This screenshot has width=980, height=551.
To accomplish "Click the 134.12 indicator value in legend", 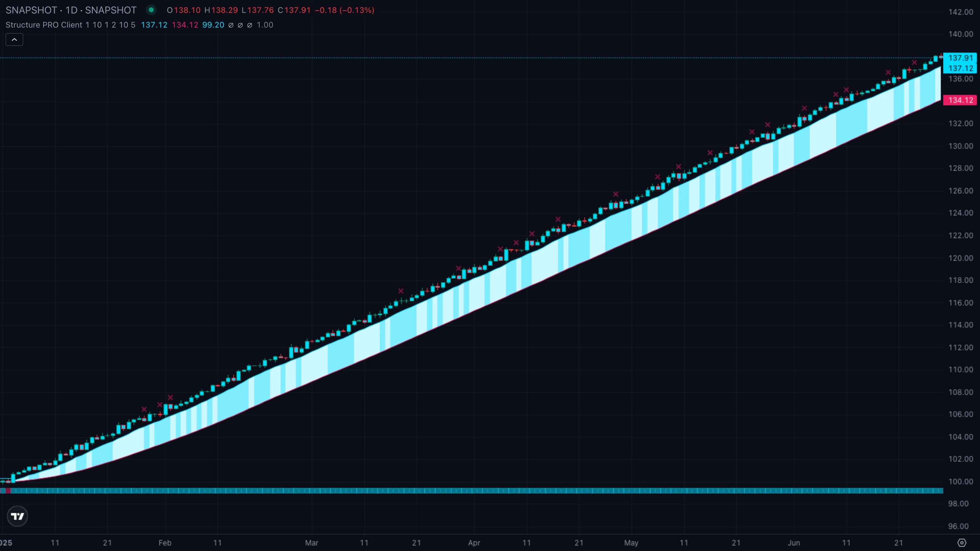I will tap(185, 25).
